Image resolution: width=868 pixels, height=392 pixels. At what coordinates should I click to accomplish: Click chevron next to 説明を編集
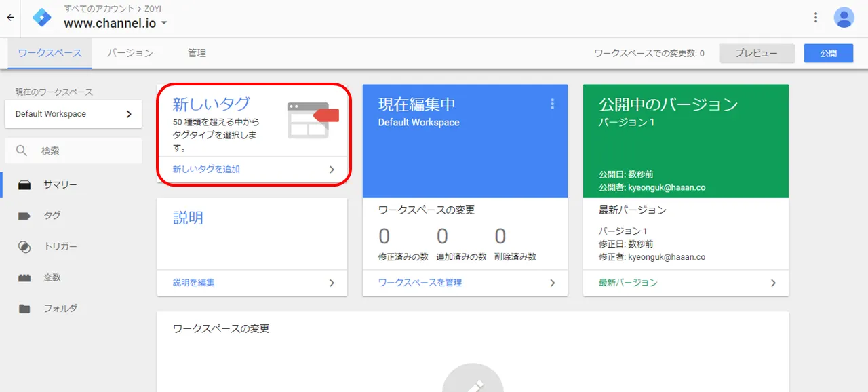click(332, 283)
